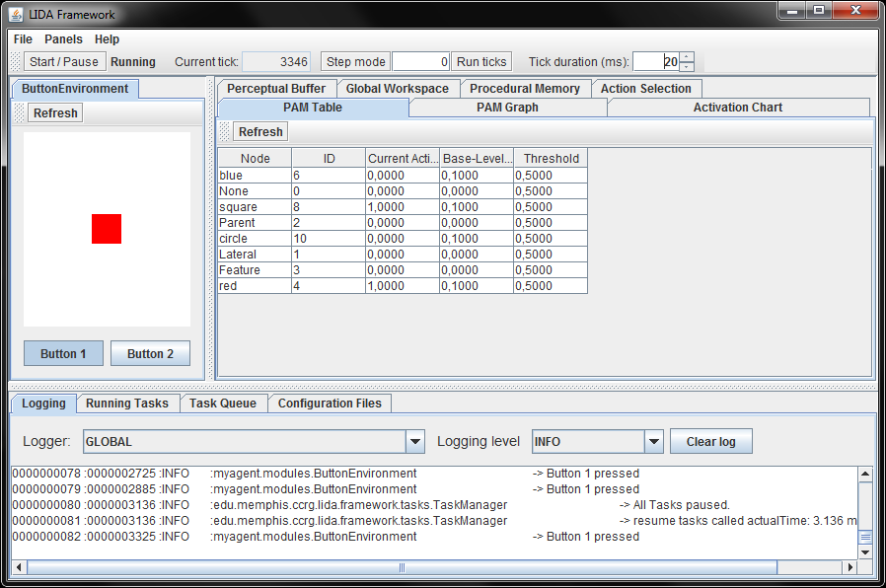886x588 pixels.
Task: Open the Panels menu
Action: click(x=63, y=39)
